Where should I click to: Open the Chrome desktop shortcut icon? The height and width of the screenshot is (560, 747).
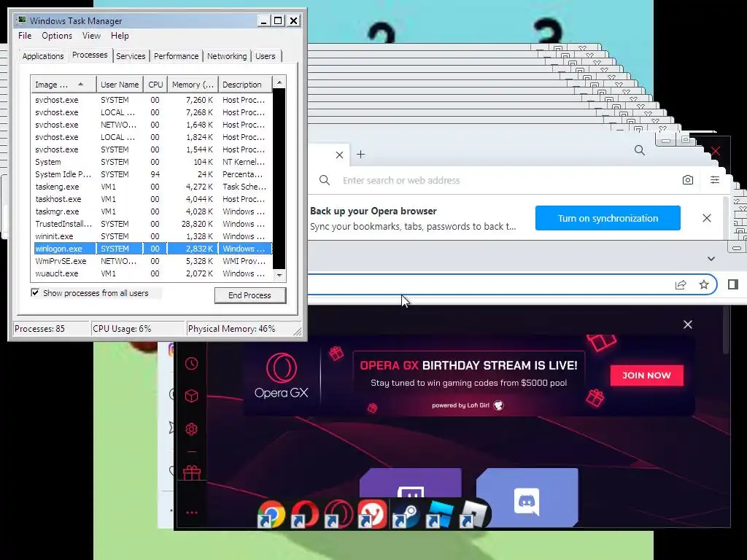[271, 514]
